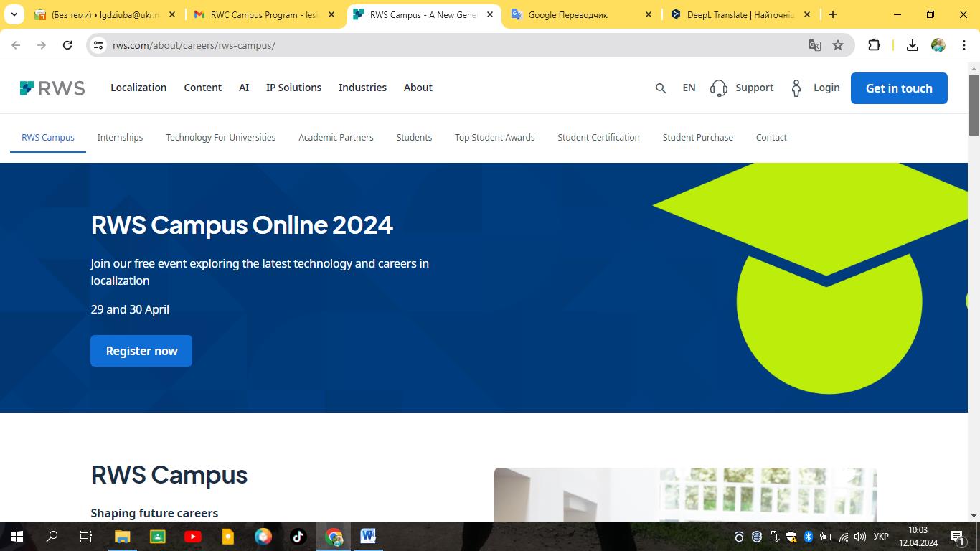Open the Student Certification link
980x551 pixels.
pos(599,137)
